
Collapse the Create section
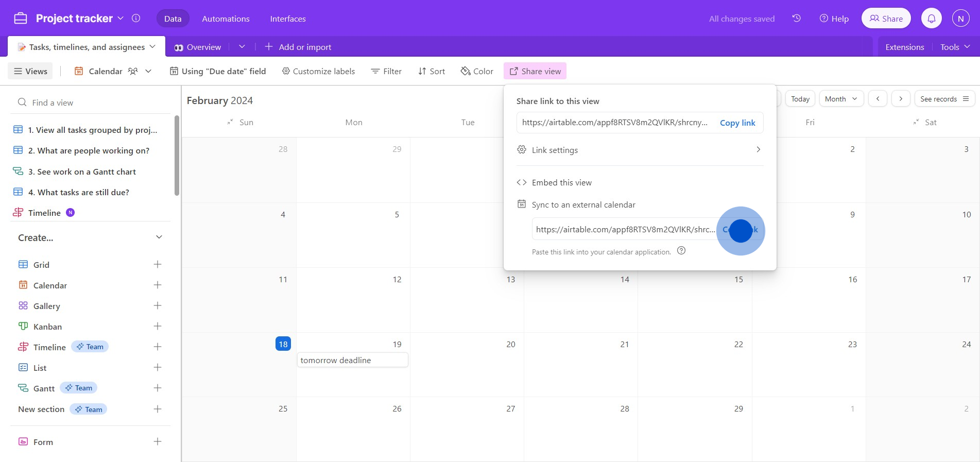[159, 237]
